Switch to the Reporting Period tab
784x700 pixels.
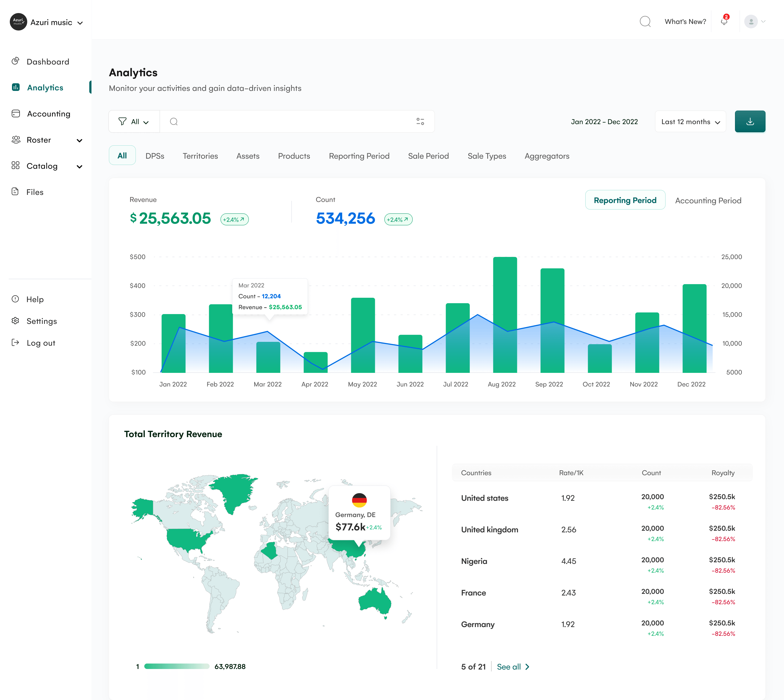(359, 156)
